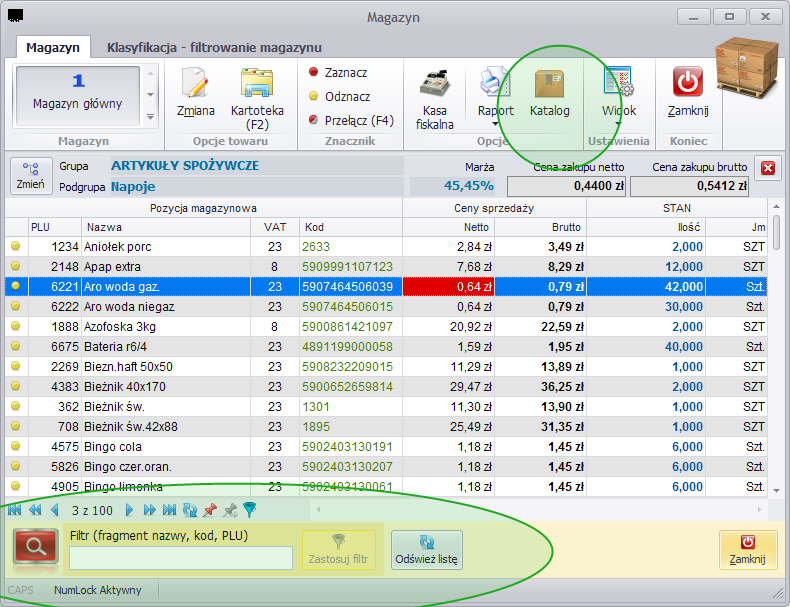Go to the first record in navigator
The width and height of the screenshot is (790, 607).
tap(15, 510)
